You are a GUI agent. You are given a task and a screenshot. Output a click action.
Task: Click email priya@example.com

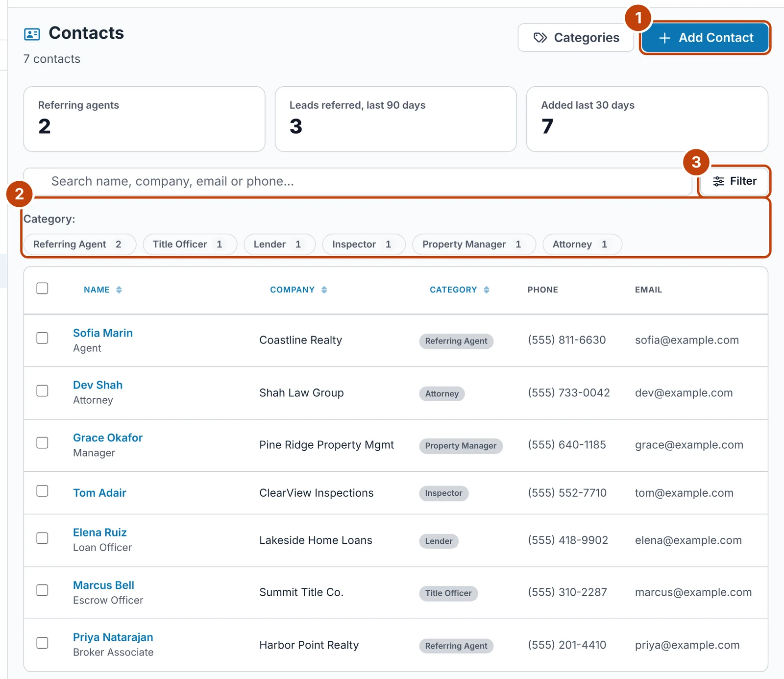687,645
